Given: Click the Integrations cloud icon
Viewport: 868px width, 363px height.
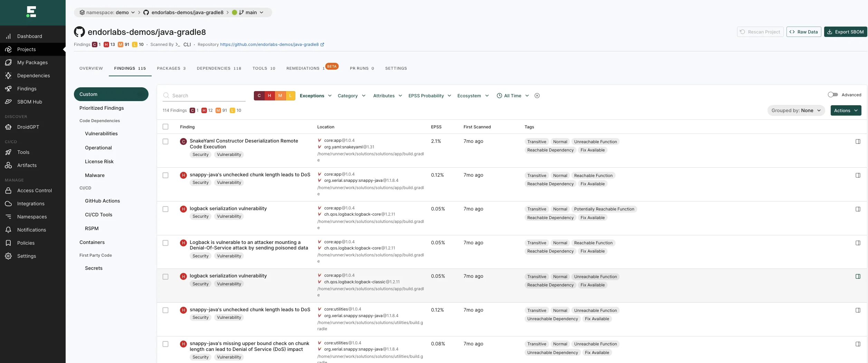Looking at the screenshot, I should (x=8, y=204).
